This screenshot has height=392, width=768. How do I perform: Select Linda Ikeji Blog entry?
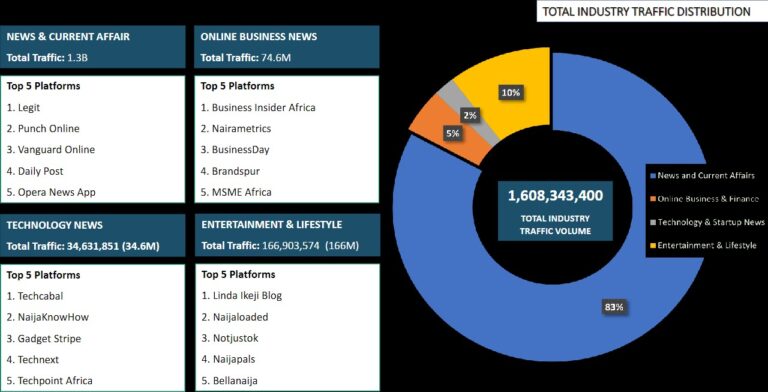[x=242, y=295]
